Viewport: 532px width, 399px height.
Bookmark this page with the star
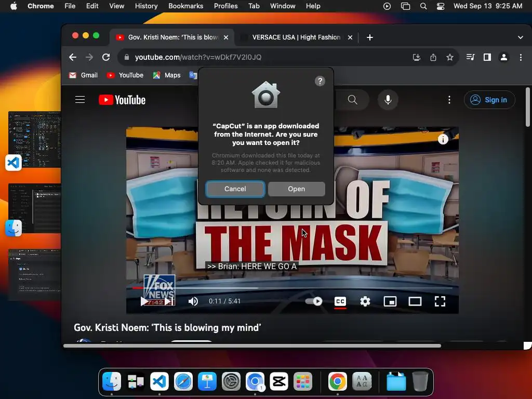[x=449, y=57]
